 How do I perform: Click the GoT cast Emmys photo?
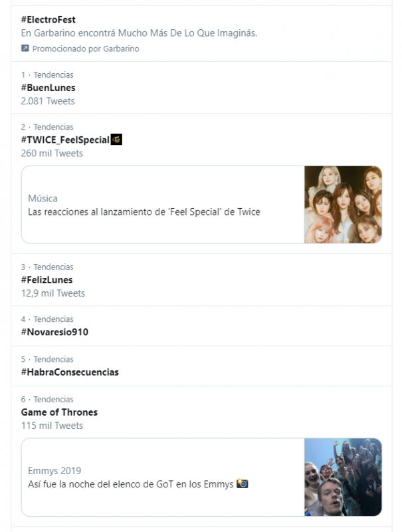343,477
